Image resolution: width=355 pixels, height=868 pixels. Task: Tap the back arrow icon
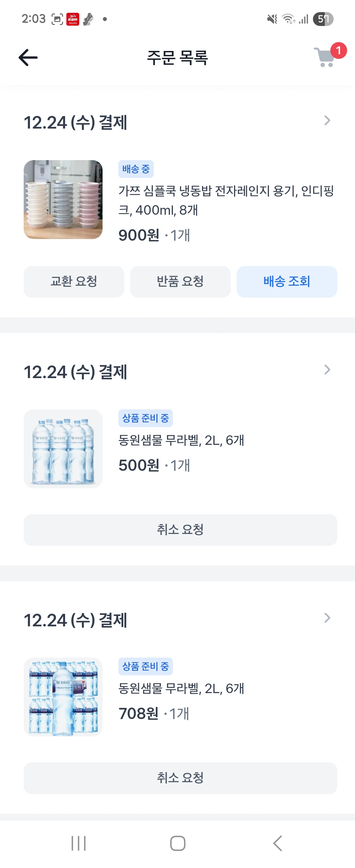(28, 58)
